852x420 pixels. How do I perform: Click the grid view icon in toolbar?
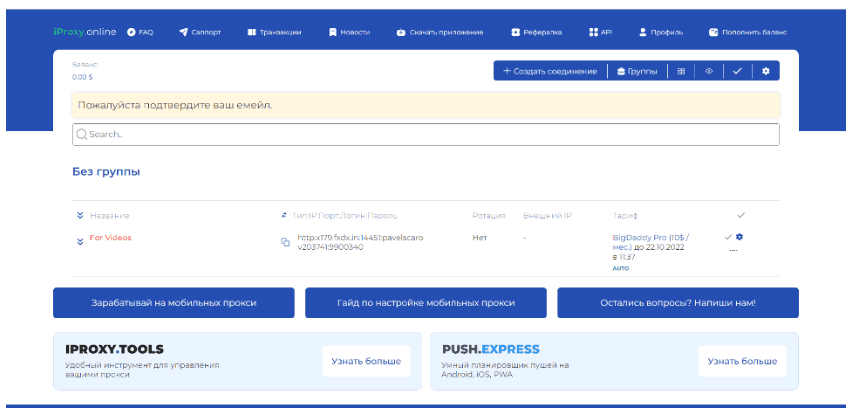click(681, 71)
